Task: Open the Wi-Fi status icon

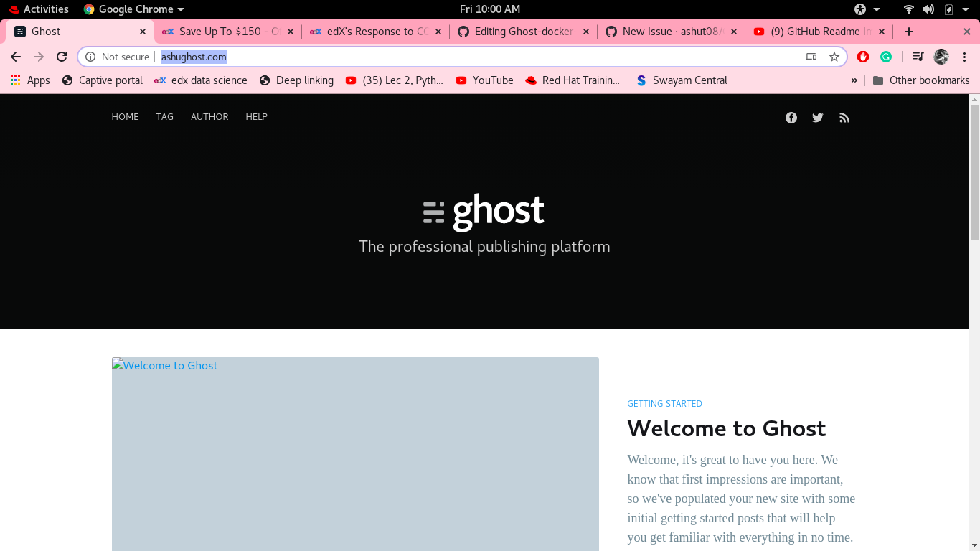Action: click(909, 9)
